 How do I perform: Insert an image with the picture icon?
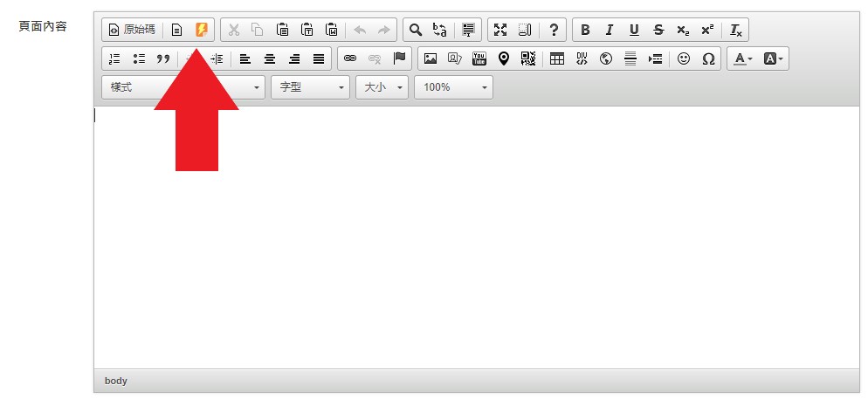(x=431, y=58)
